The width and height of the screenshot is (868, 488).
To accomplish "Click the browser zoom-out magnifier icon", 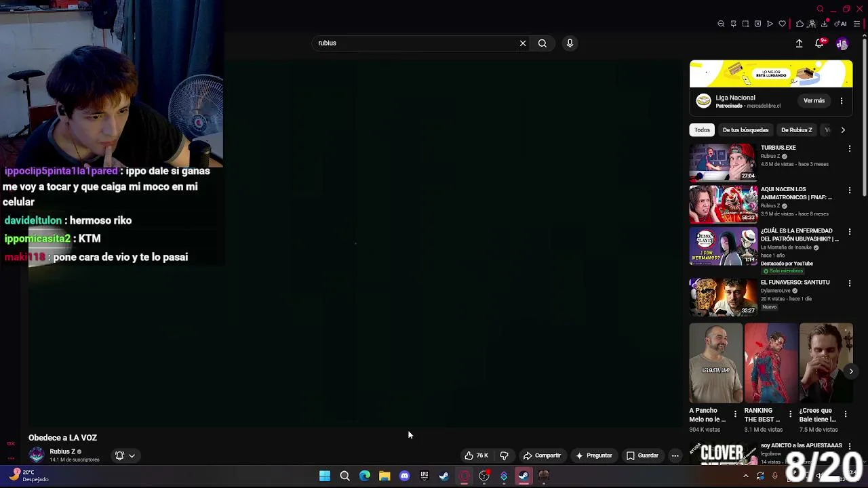I will pyautogui.click(x=721, y=24).
